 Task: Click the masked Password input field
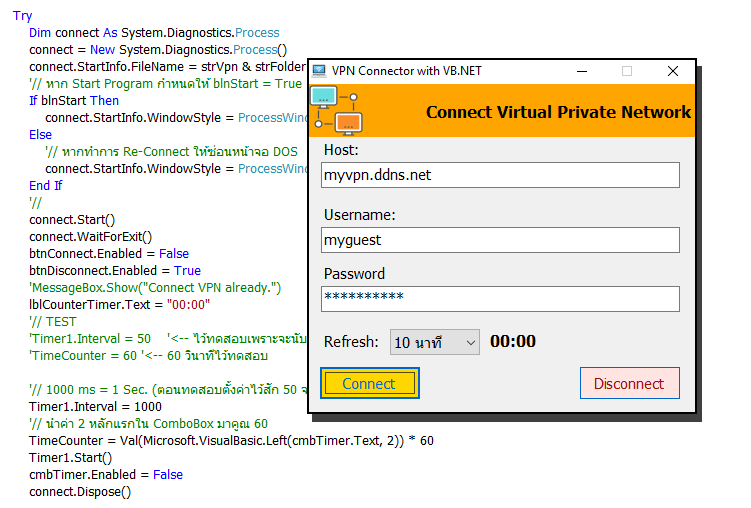click(x=500, y=299)
